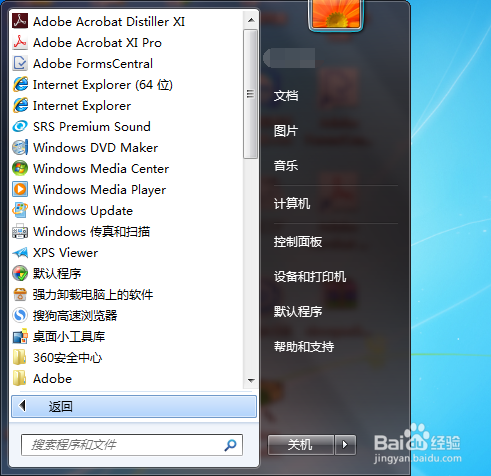This screenshot has width=491, height=476.
Task: Click the Adobe Acrobat Distiller XI icon
Action: click(x=20, y=21)
